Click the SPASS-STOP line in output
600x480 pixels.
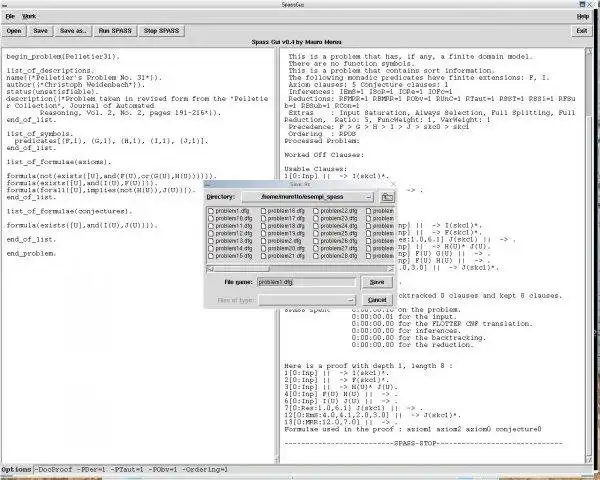[x=424, y=444]
